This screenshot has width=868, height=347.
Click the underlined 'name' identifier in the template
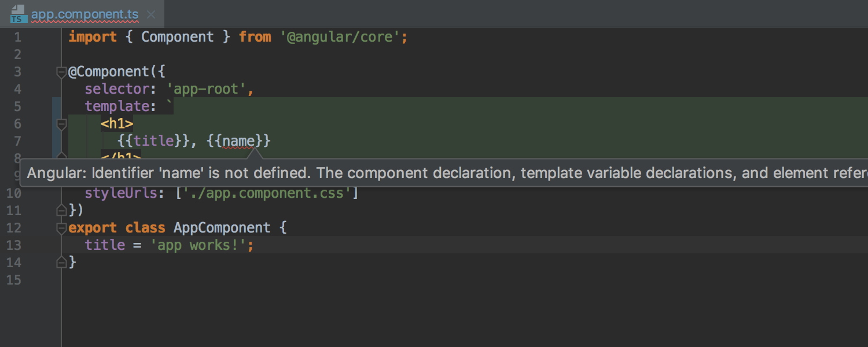(x=238, y=141)
